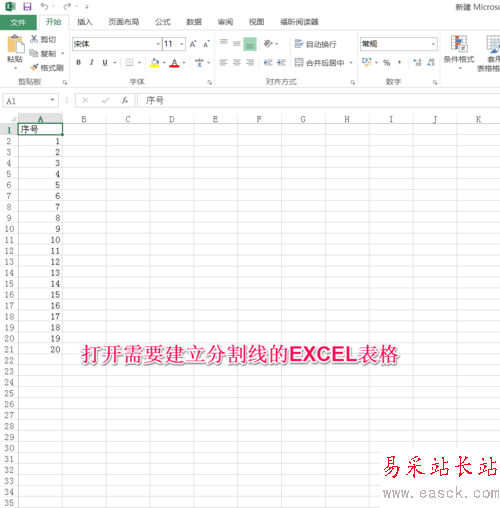This screenshot has height=508, width=500.
Task: Switch to Formulas (公式) tab
Action: pos(163,22)
